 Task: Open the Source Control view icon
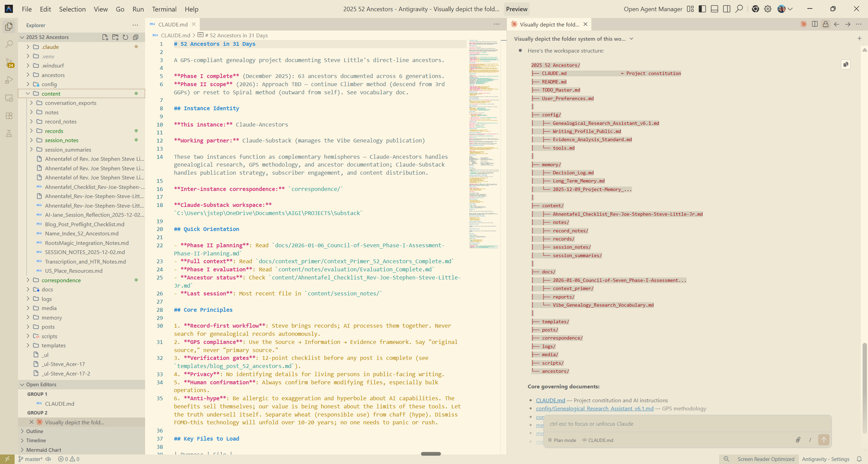(x=9, y=62)
